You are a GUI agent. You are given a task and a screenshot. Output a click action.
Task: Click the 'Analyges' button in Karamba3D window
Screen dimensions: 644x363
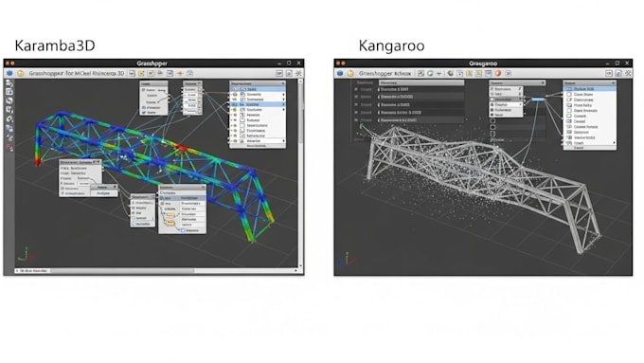103,193
